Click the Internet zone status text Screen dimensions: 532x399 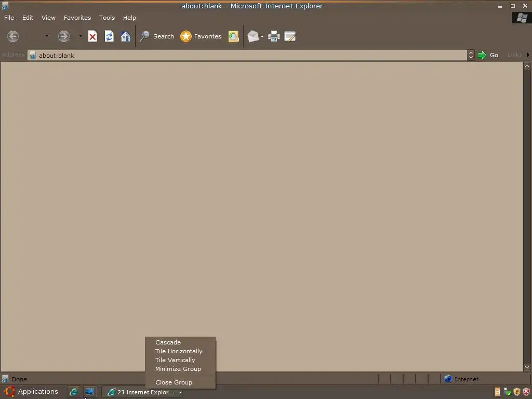point(467,379)
